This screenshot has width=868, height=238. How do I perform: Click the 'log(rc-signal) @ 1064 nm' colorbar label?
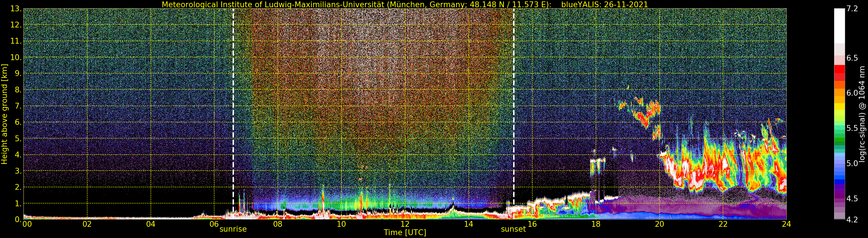point(862,114)
